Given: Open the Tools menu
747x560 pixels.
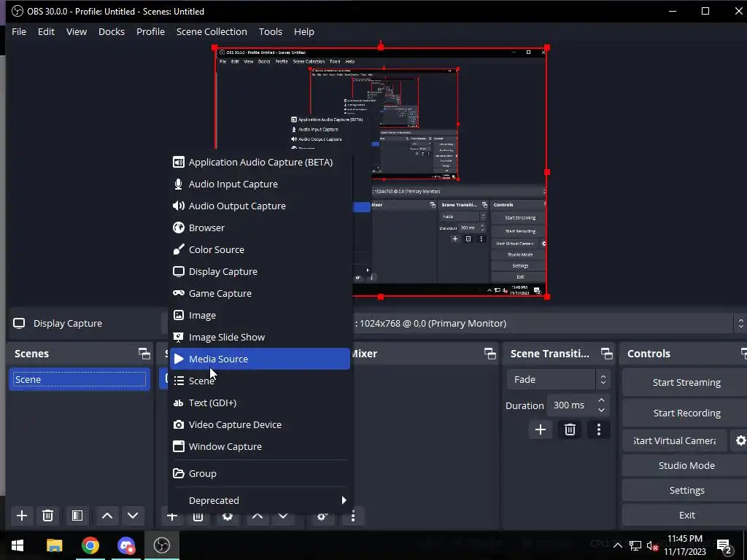Looking at the screenshot, I should [x=270, y=31].
